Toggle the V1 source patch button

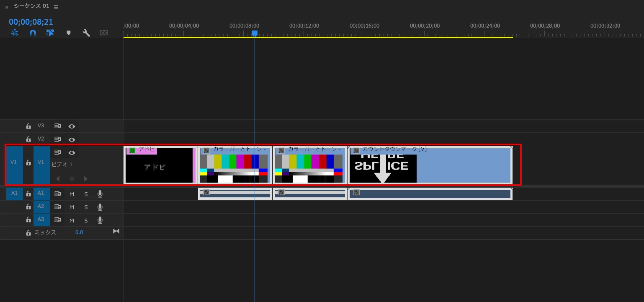point(14,165)
